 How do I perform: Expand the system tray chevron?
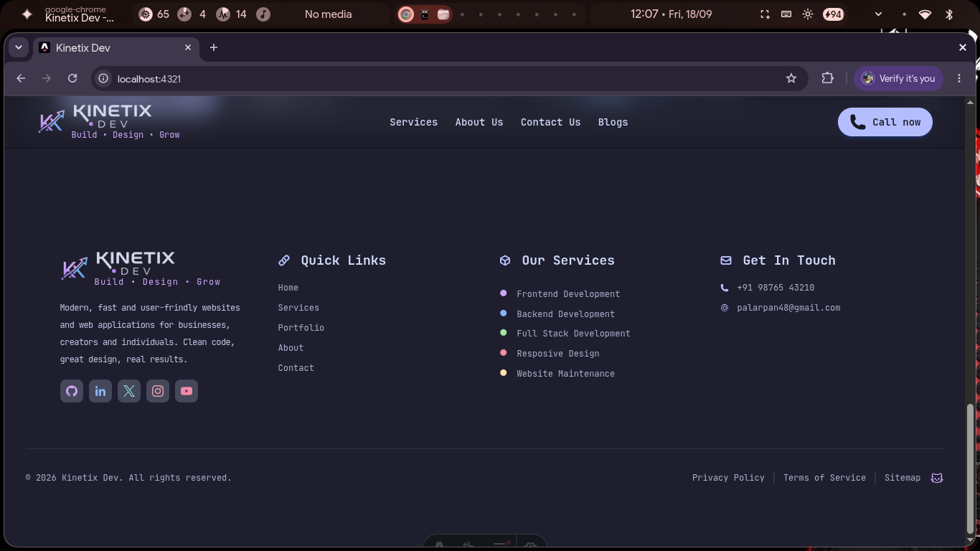[878, 14]
